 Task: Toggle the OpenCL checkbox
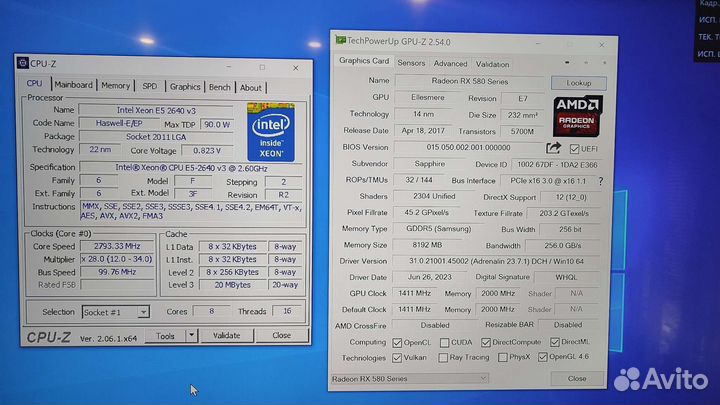397,343
